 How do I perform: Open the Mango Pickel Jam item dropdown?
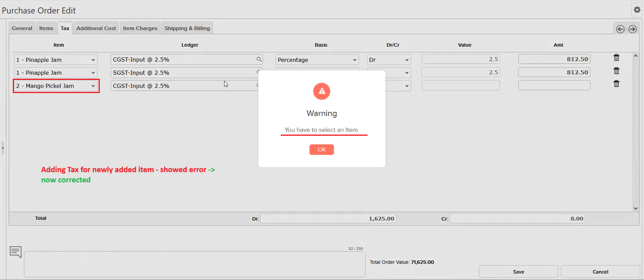[x=56, y=86]
